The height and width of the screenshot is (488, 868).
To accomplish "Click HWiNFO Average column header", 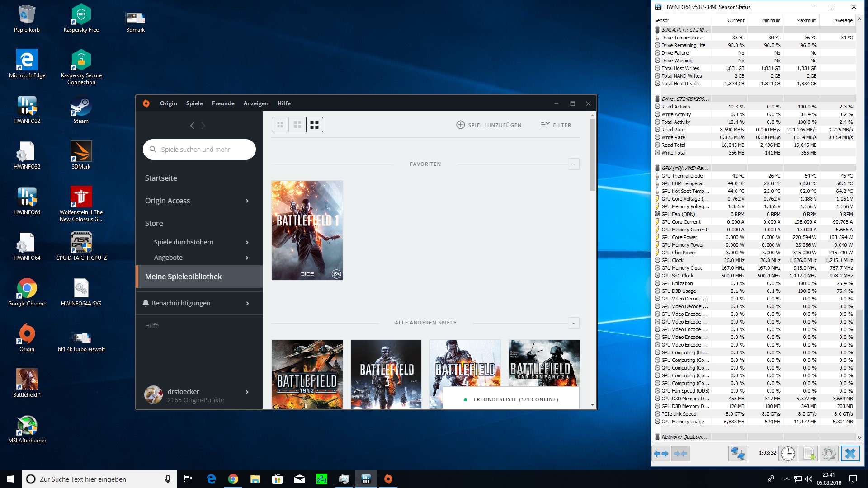I will click(x=838, y=20).
